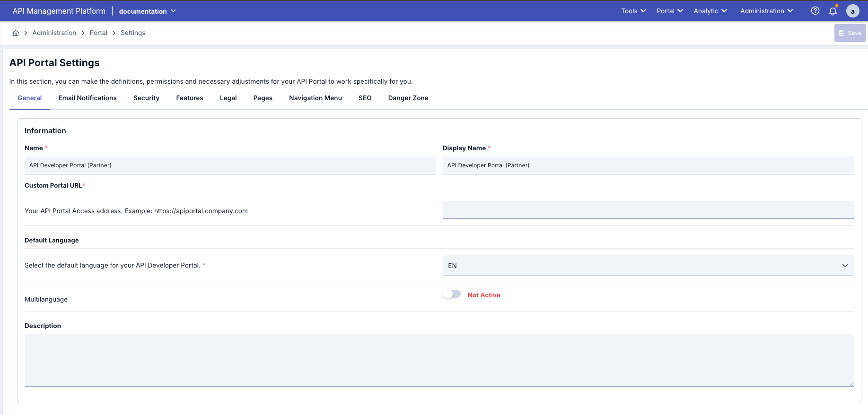Click the Description textarea resize handle
Screen dimensions: 868x415
[x=851, y=384]
